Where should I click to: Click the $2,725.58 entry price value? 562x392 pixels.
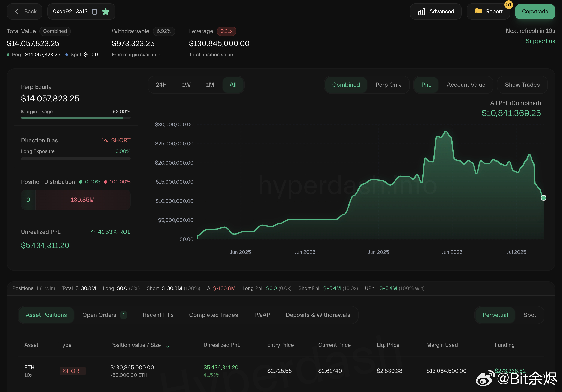[x=279, y=371]
